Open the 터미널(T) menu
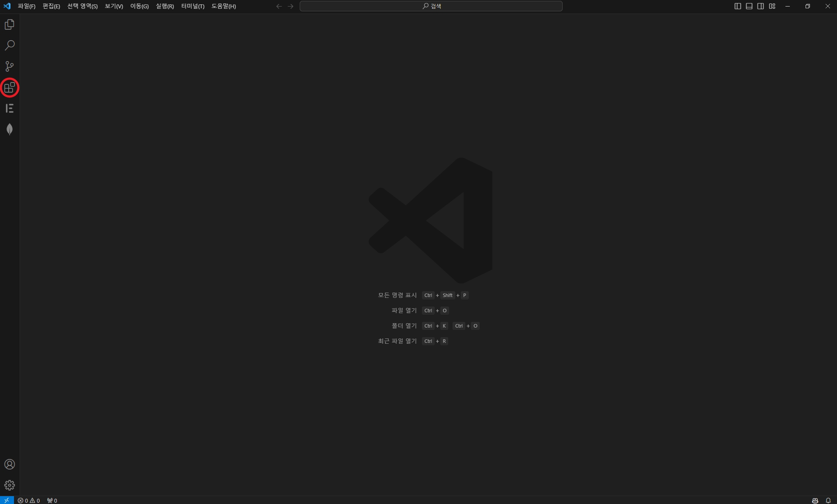Image resolution: width=837 pixels, height=504 pixels. [x=193, y=6]
